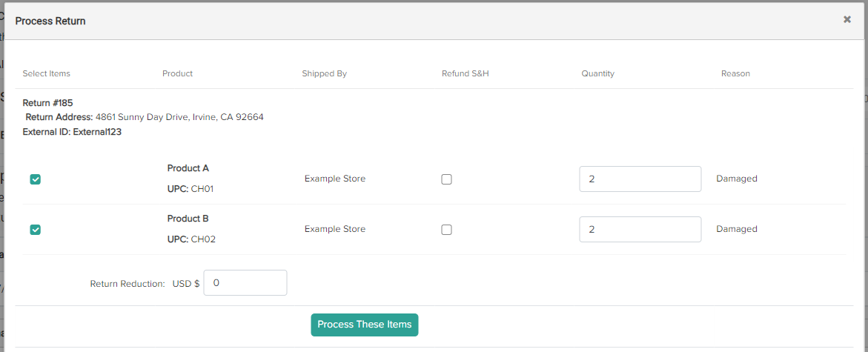Image resolution: width=868 pixels, height=352 pixels.
Task: Click the Refund S&H column header
Action: tap(466, 73)
